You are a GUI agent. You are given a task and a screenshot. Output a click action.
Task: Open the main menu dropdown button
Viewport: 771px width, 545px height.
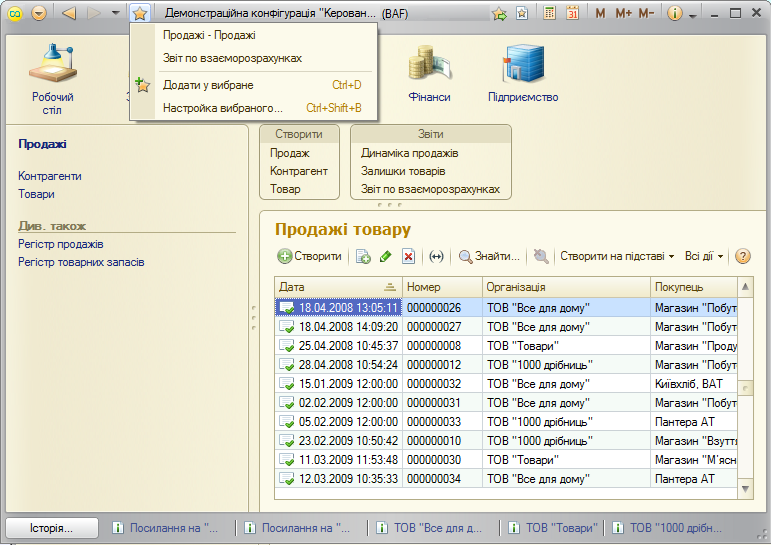(x=39, y=13)
